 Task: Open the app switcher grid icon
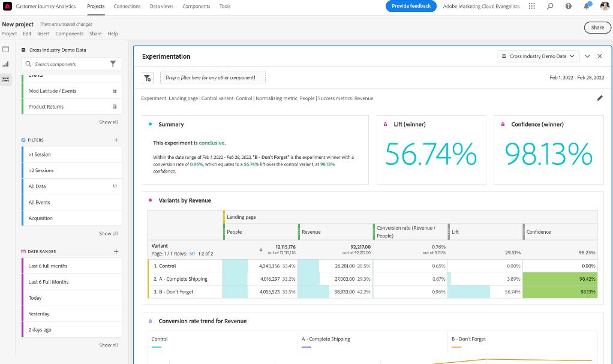(x=531, y=6)
